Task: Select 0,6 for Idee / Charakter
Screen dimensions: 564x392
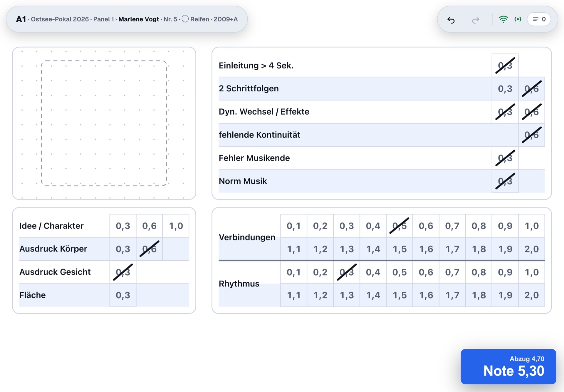Action: [149, 226]
